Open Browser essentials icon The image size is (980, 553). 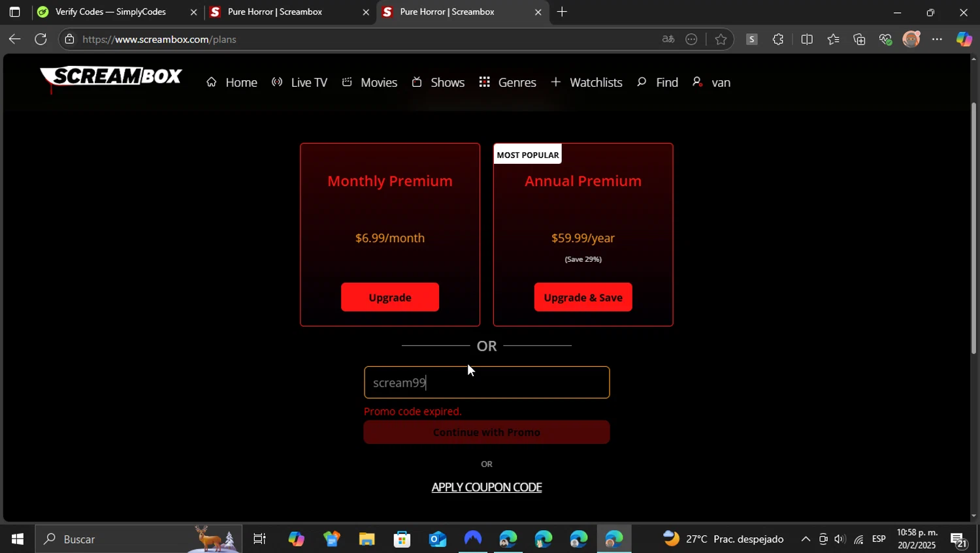885,39
